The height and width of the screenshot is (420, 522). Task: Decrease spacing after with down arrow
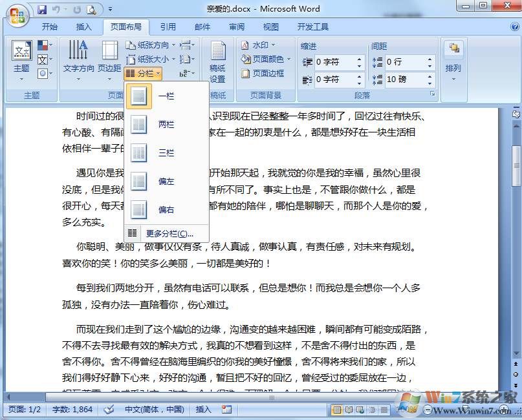tap(430, 83)
